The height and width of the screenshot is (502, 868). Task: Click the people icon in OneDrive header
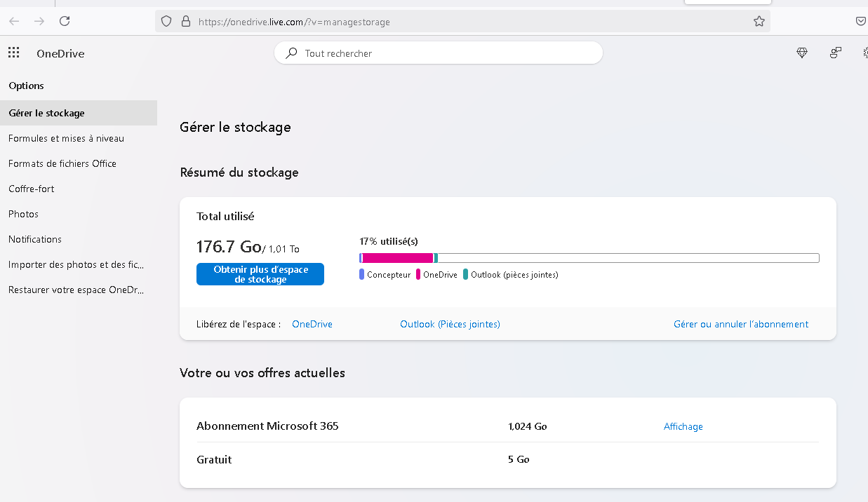point(836,53)
